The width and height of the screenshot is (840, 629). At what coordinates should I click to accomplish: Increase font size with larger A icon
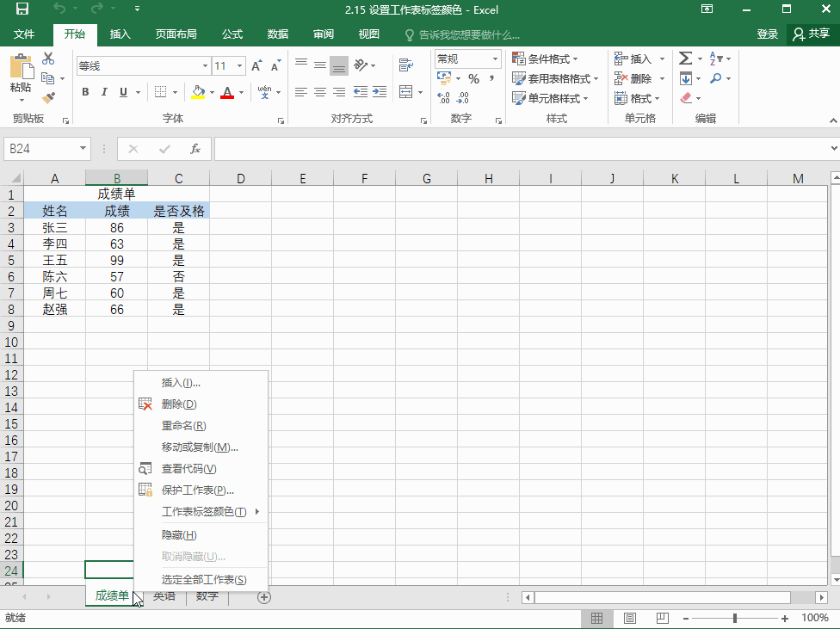256,65
